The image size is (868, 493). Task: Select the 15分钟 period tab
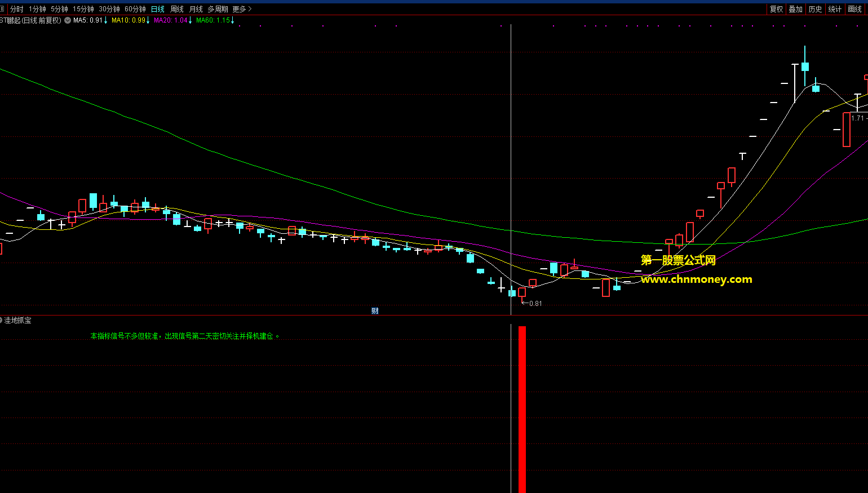83,9
